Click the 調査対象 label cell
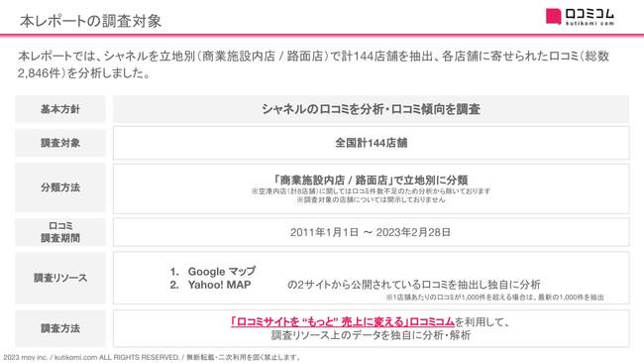Viewport: 644px width, 363px height. pyautogui.click(x=60, y=143)
